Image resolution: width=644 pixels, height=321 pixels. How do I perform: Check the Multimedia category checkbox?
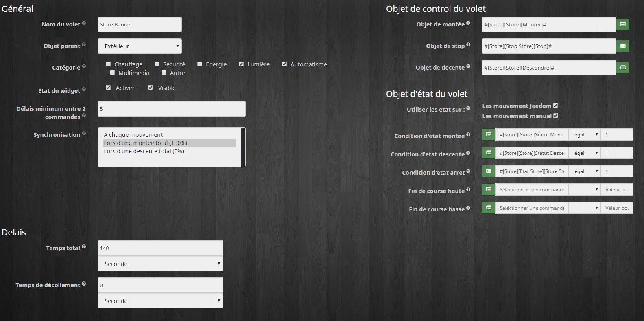point(112,73)
